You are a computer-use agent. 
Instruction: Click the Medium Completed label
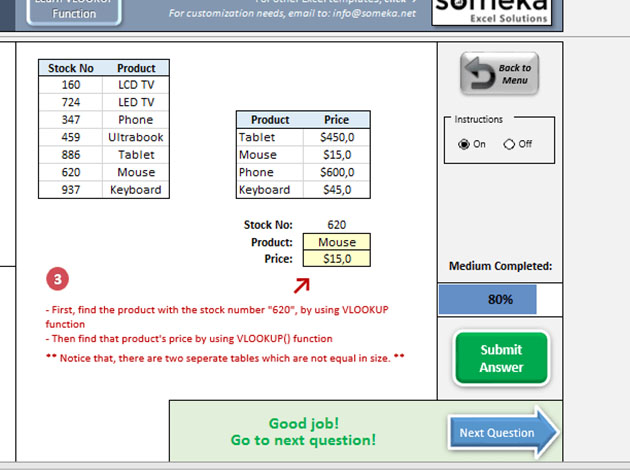[500, 266]
